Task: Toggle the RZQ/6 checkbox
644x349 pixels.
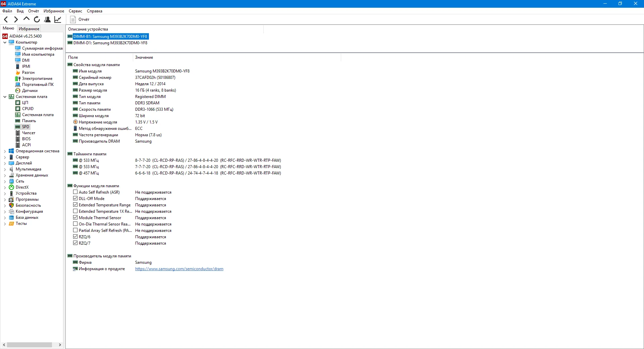Action: click(x=75, y=237)
